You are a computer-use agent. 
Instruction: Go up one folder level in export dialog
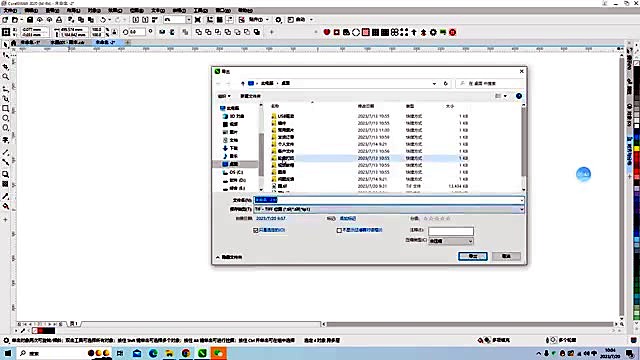[x=242, y=83]
